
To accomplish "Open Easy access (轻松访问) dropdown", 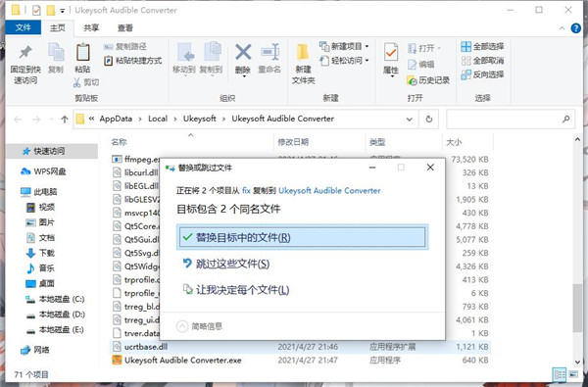I will (344, 61).
